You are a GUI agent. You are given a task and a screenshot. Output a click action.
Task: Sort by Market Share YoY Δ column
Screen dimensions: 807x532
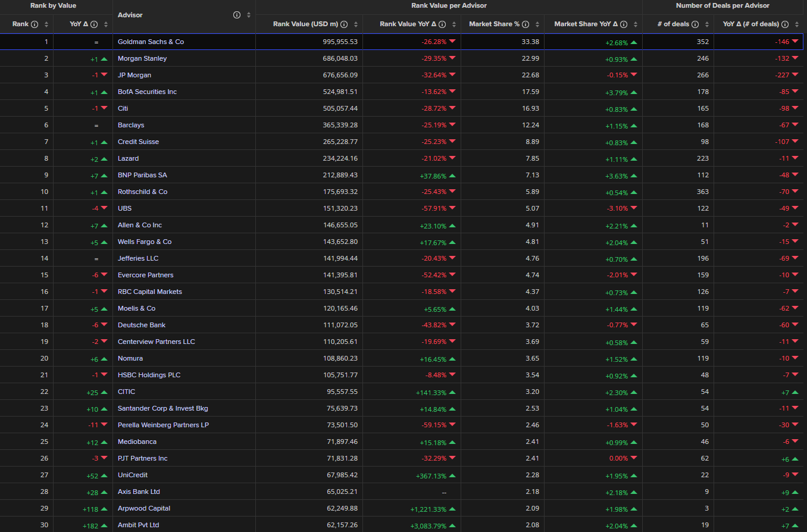tap(636, 24)
